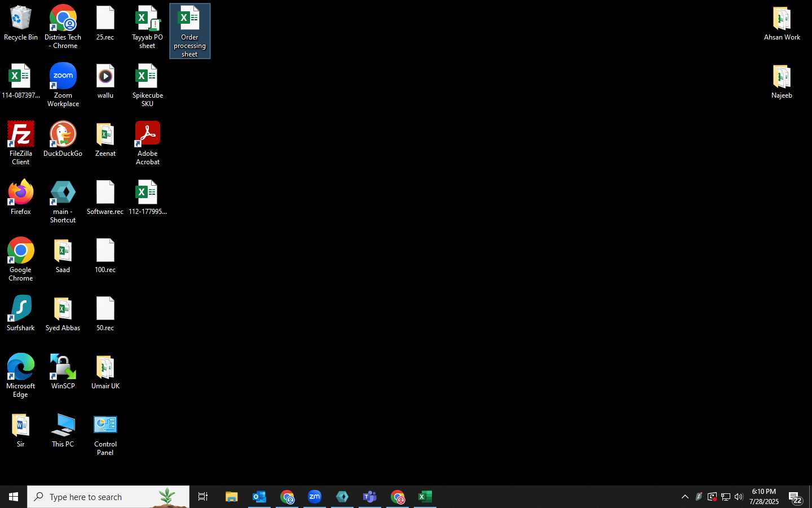The image size is (812, 508).
Task: Select the DuckDuckGo browser shortcut
Action: click(x=63, y=139)
